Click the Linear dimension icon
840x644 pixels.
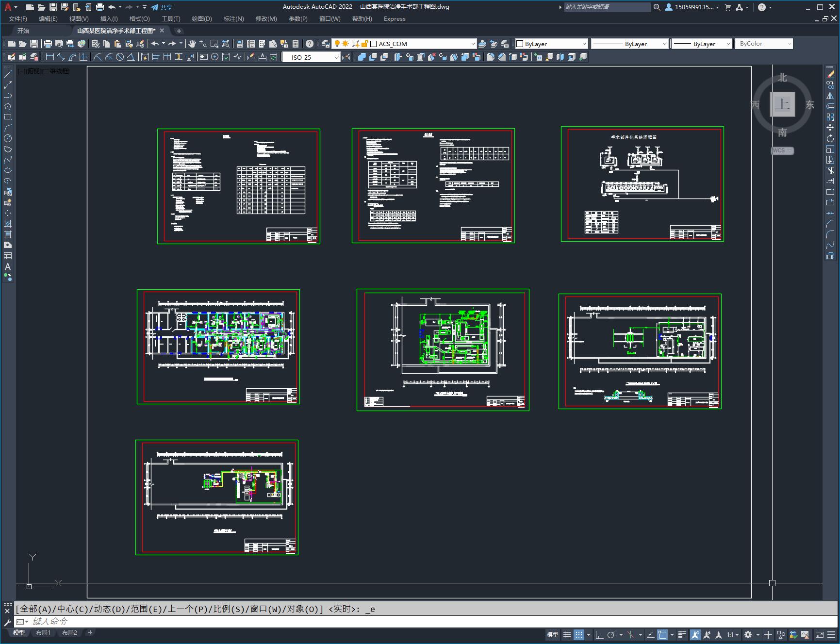49,57
